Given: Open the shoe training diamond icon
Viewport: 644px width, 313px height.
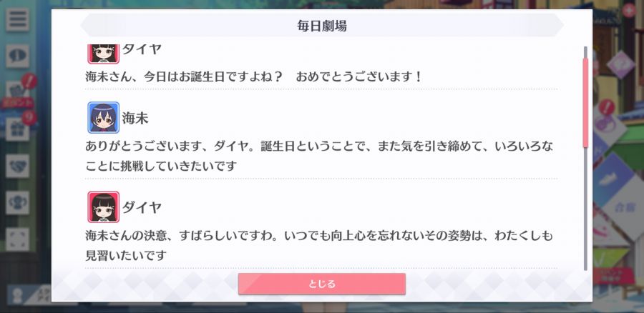Looking at the screenshot, I should click(612, 180).
